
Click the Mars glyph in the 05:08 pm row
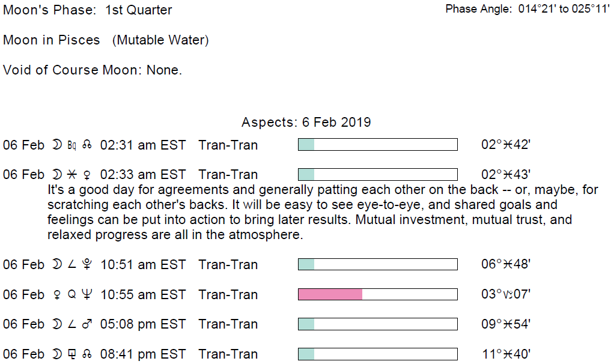pyautogui.click(x=87, y=324)
